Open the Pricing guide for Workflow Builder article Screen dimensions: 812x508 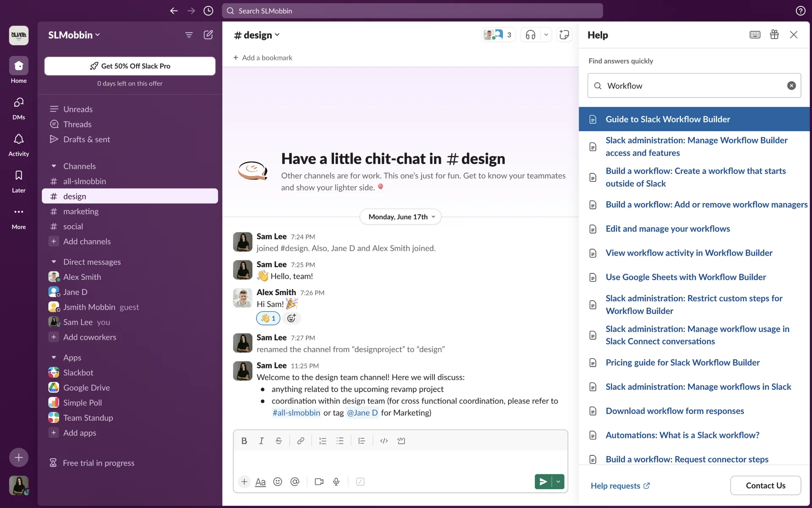(682, 363)
